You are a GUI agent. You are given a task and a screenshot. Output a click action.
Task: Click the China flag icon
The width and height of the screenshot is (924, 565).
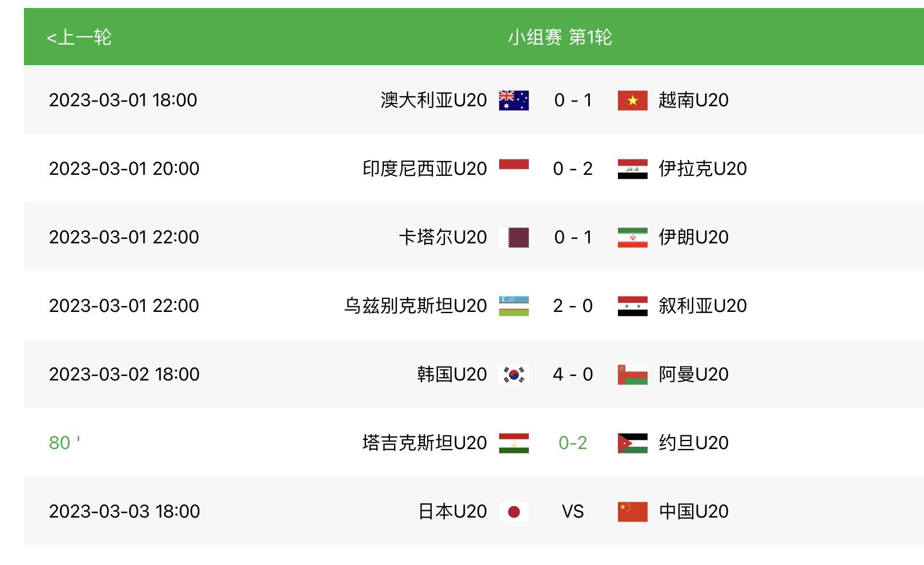pyautogui.click(x=632, y=512)
